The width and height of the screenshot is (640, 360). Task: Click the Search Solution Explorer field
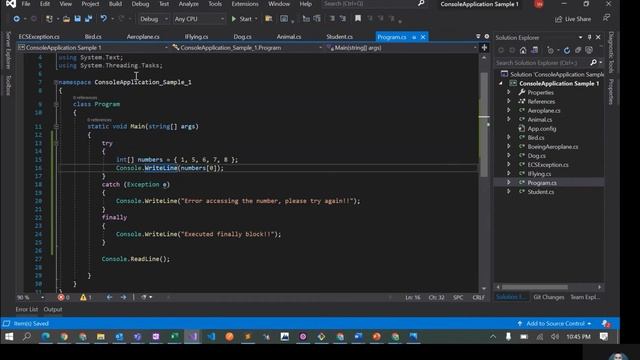tap(542, 62)
